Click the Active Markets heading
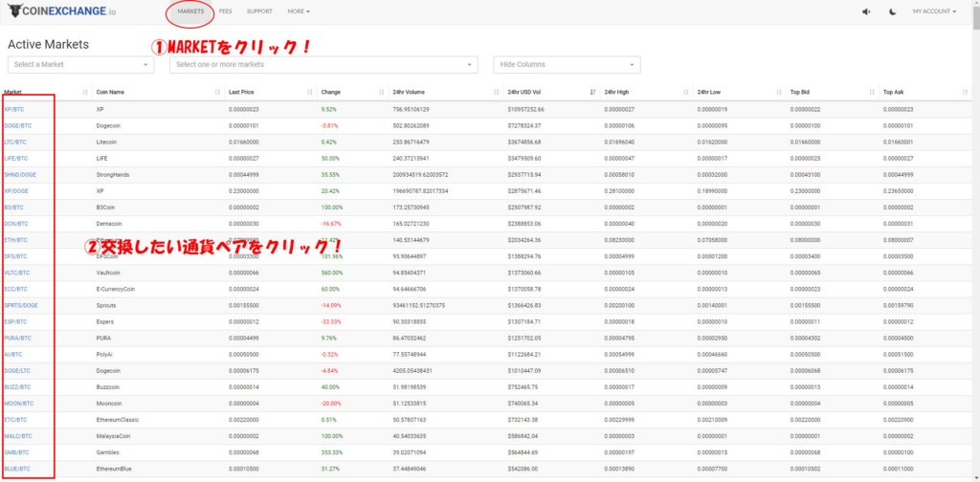Screen dimensions: 980x482 click(x=48, y=45)
